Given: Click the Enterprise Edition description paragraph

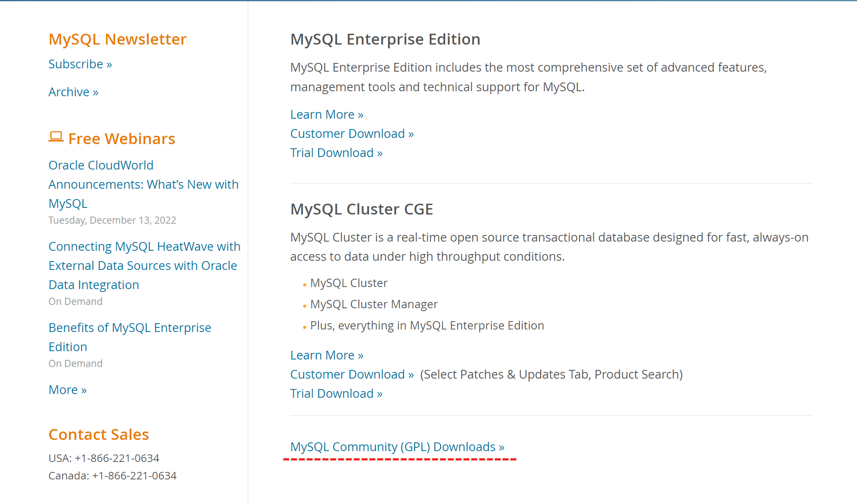Looking at the screenshot, I should pyautogui.click(x=529, y=77).
